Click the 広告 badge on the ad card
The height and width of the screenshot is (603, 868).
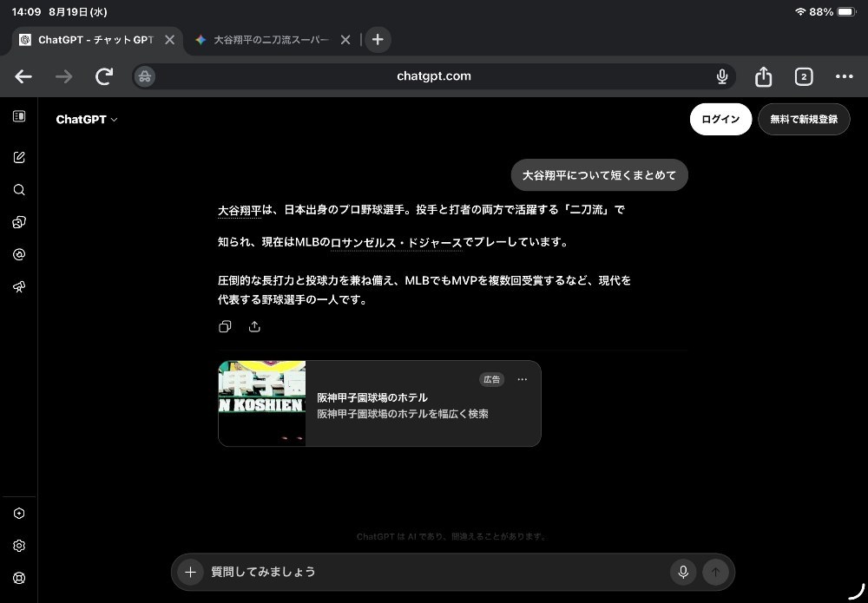click(491, 379)
